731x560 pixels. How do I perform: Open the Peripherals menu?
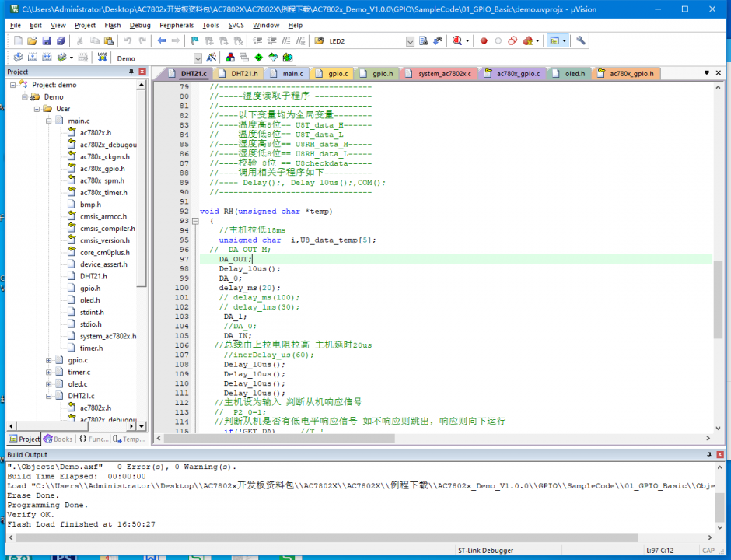point(177,25)
